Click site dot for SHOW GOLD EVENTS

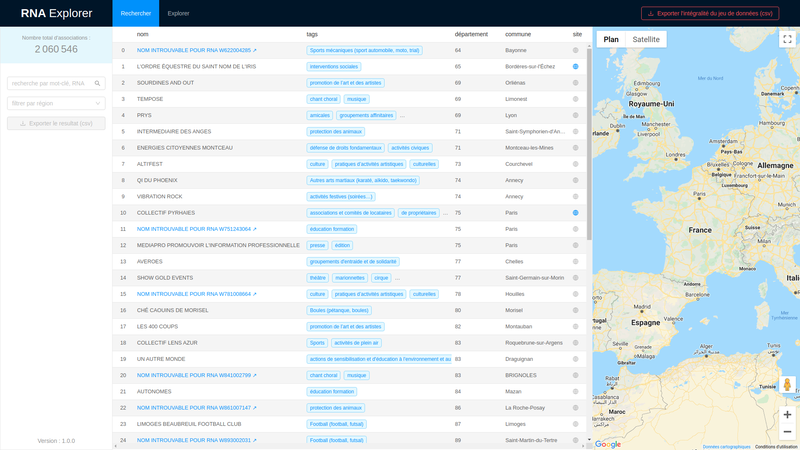(576, 278)
